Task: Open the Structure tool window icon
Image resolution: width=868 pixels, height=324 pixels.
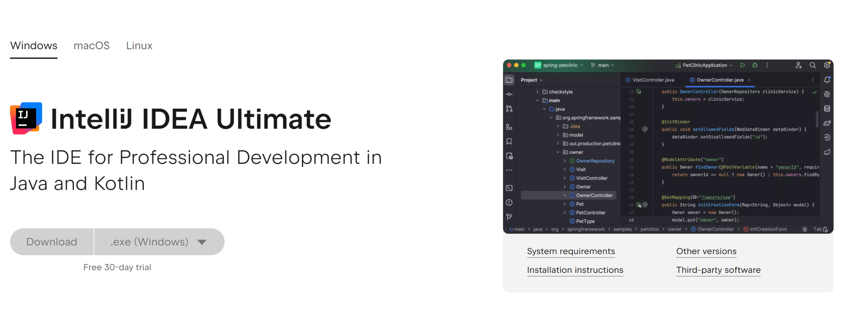Action: (509, 127)
